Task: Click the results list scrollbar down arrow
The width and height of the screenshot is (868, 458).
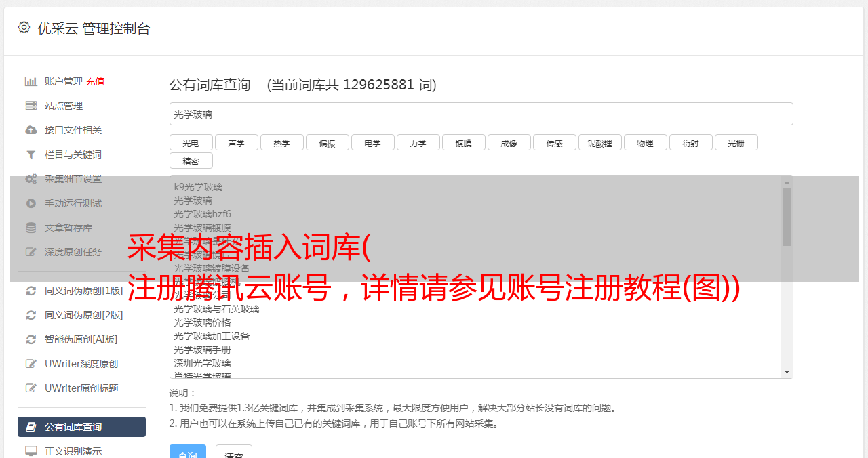Action: click(787, 372)
